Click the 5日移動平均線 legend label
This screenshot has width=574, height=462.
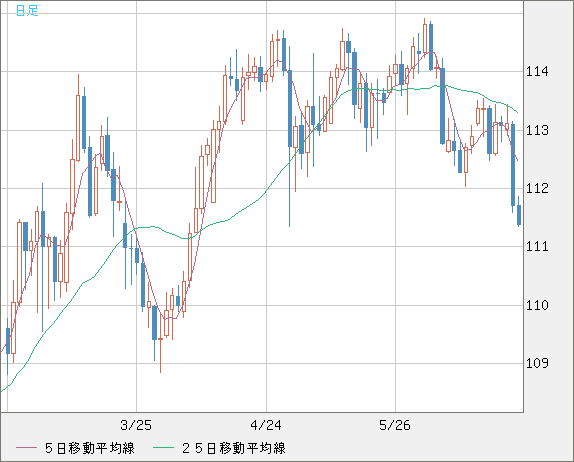point(90,448)
